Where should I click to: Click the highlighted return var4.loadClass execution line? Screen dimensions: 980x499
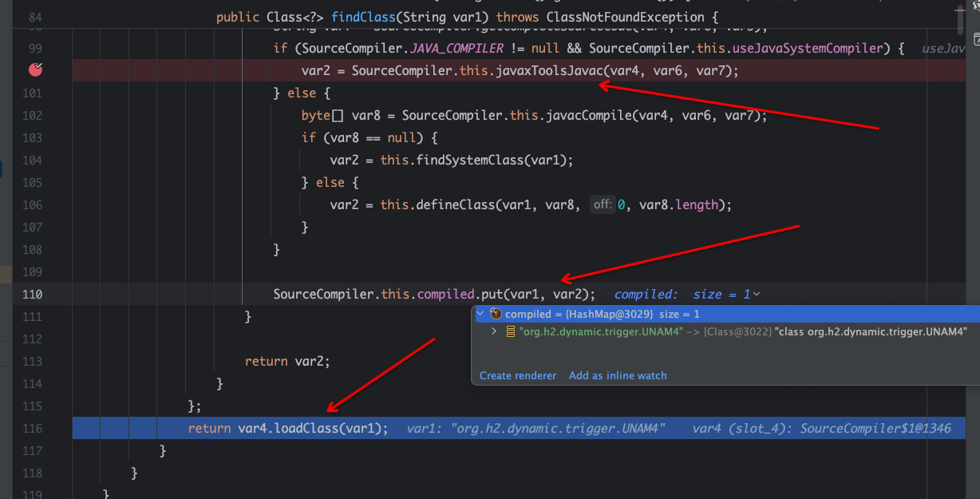(x=288, y=428)
